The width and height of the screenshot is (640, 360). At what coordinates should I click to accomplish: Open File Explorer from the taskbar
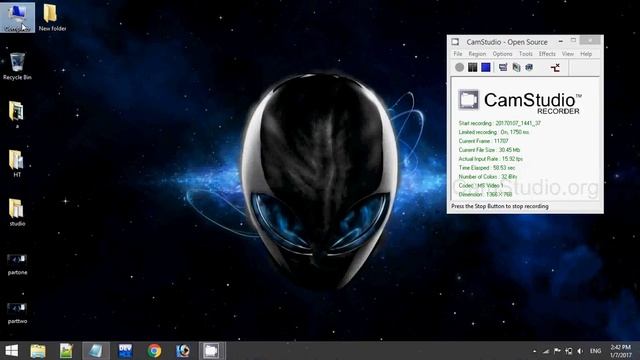click(x=38, y=351)
